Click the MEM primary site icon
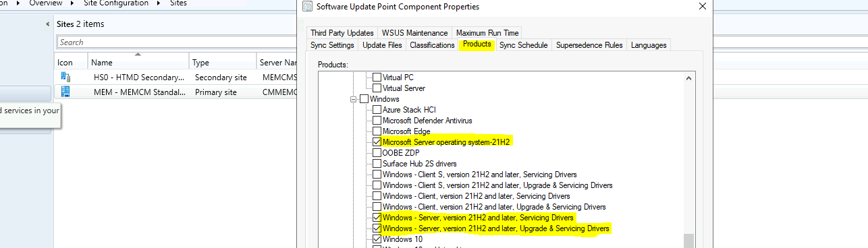868x248 pixels. tap(65, 92)
